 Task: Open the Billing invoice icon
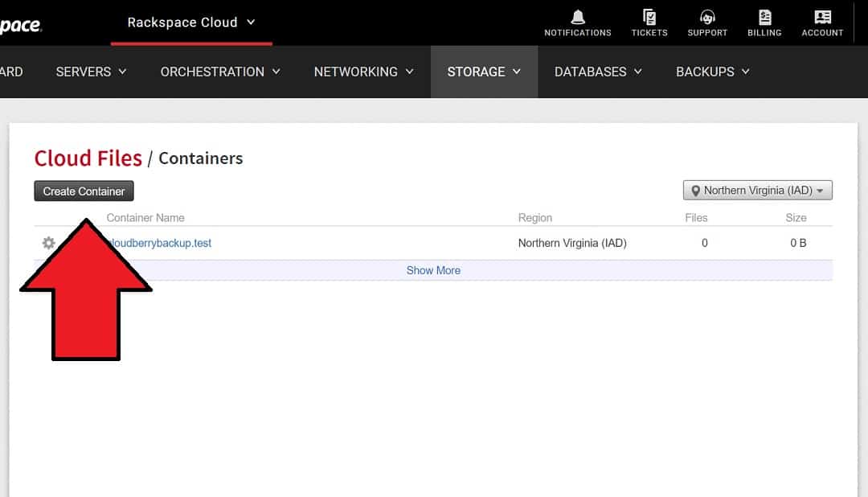click(x=764, y=17)
